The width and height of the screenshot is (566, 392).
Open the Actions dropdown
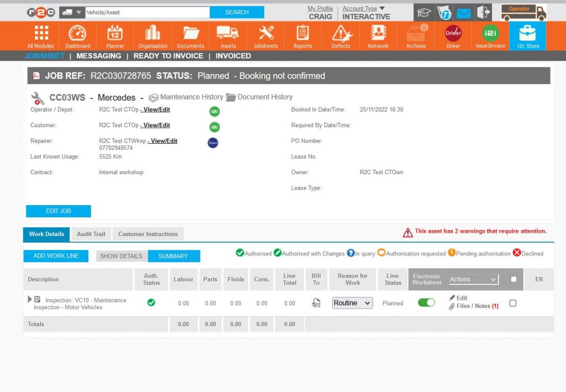coord(473,279)
